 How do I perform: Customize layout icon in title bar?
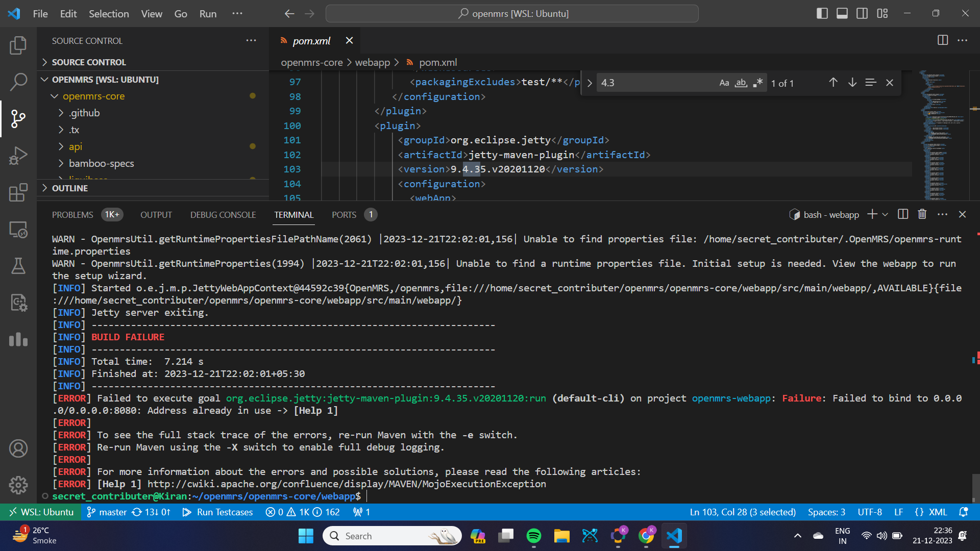pos(883,14)
